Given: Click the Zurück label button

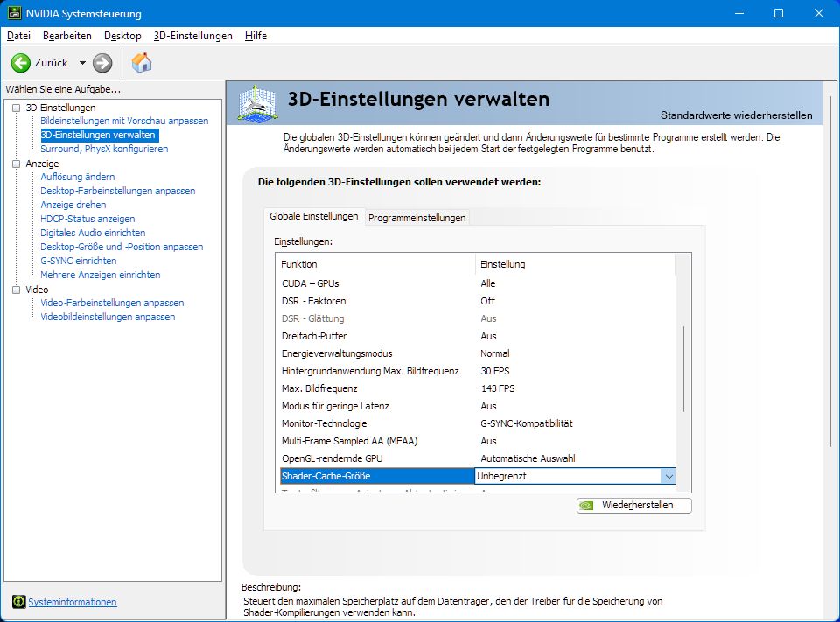Looking at the screenshot, I should pyautogui.click(x=52, y=63).
